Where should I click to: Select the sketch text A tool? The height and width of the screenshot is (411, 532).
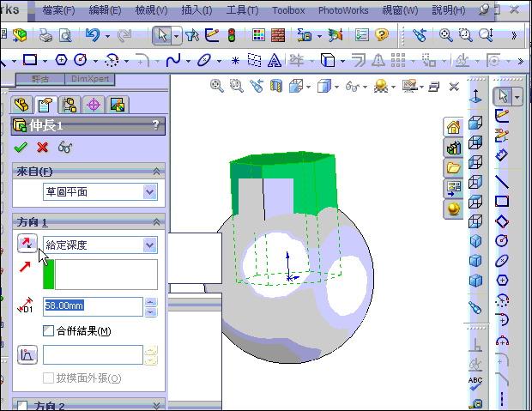pyautogui.click(x=274, y=60)
